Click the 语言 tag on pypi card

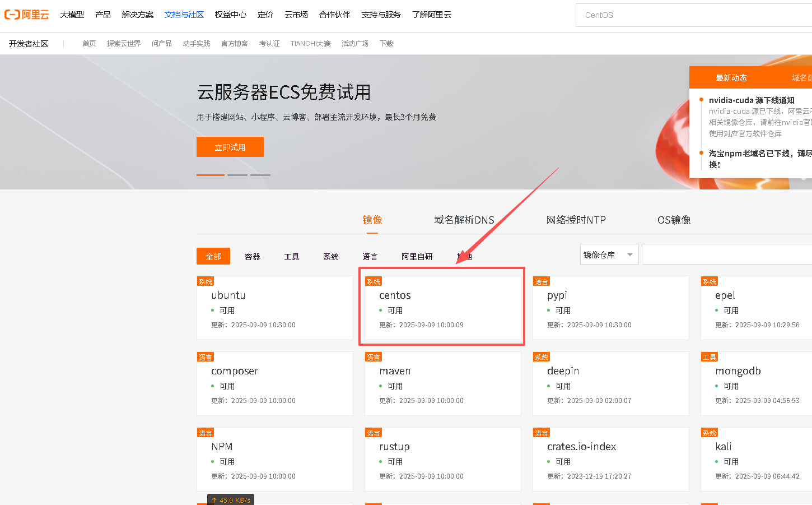[x=542, y=281]
